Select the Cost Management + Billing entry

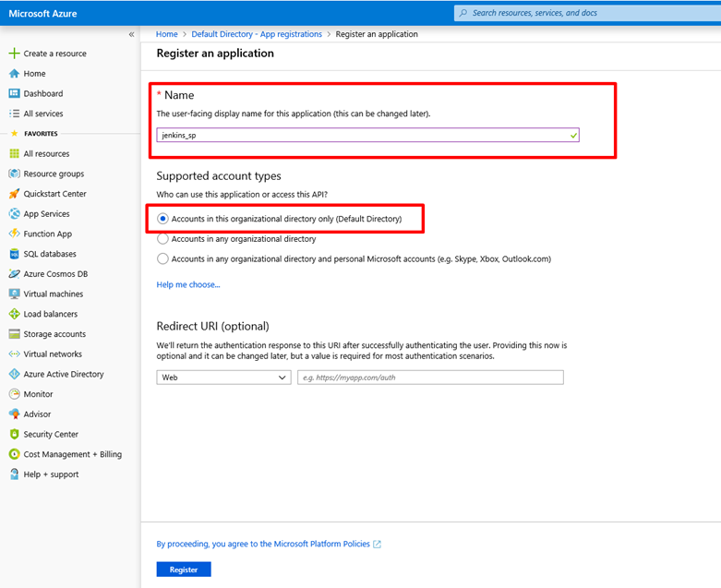[x=73, y=454]
